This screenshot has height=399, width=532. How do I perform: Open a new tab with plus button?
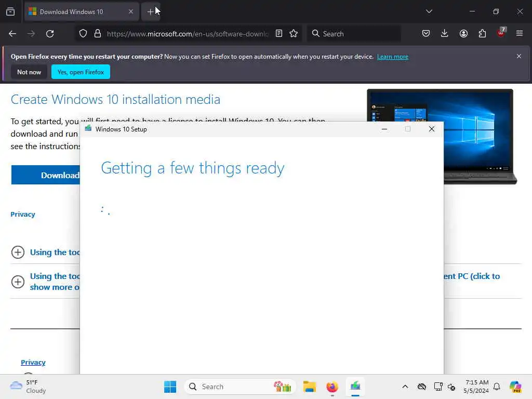click(150, 11)
